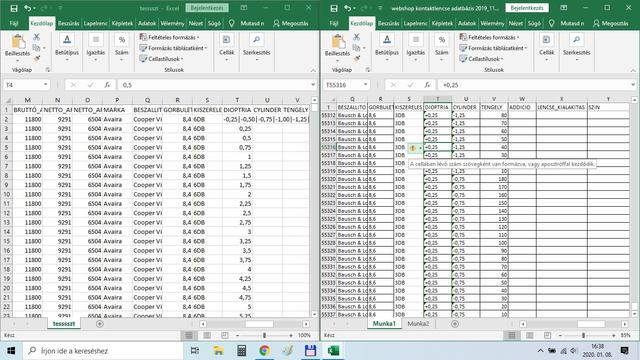Image resolution: width=640 pixels, height=360 pixels.
Task: Click Undo arrow in right Excel window
Action: (347, 8)
